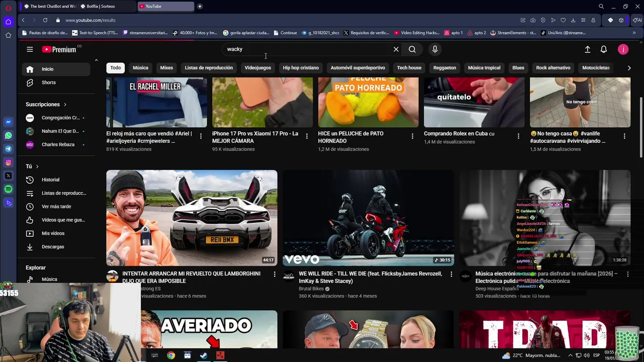Select the Reggaeton filter chip
Screen dimensions: 644x362
[x=445, y=68]
